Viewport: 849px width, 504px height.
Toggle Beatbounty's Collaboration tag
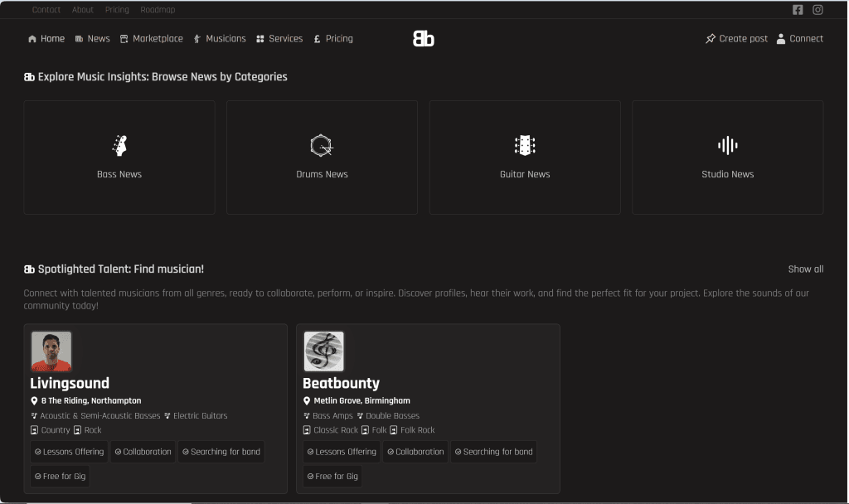(x=415, y=452)
